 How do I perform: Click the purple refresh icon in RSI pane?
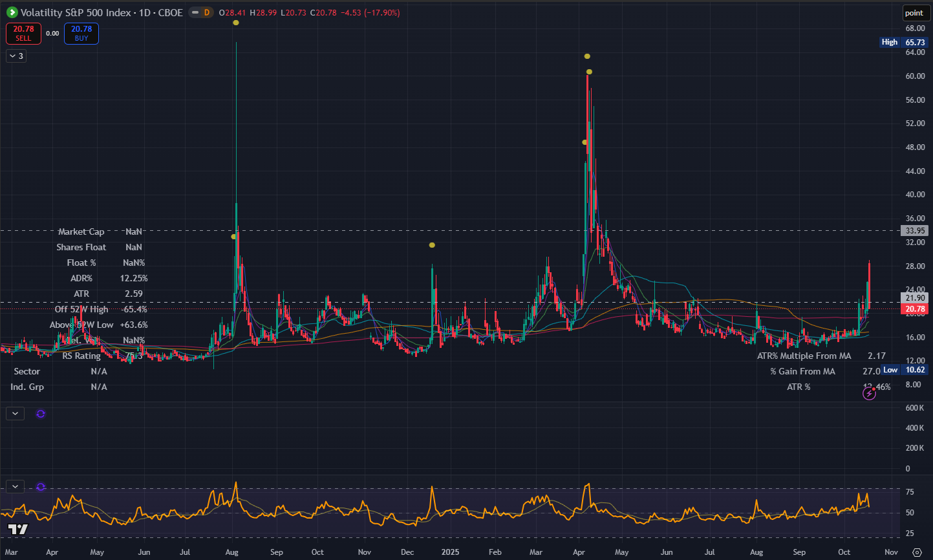pyautogui.click(x=41, y=487)
